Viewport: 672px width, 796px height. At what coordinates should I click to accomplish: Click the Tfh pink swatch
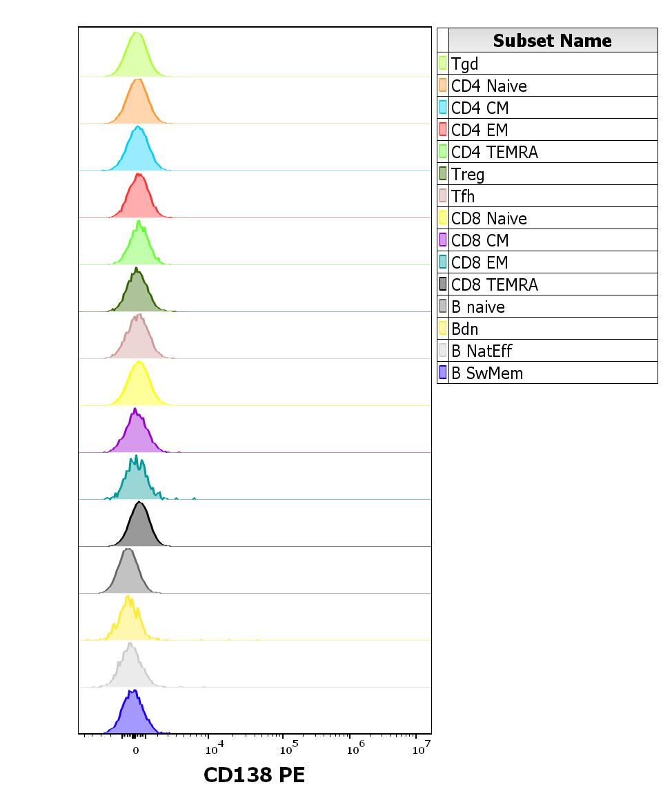point(443,195)
